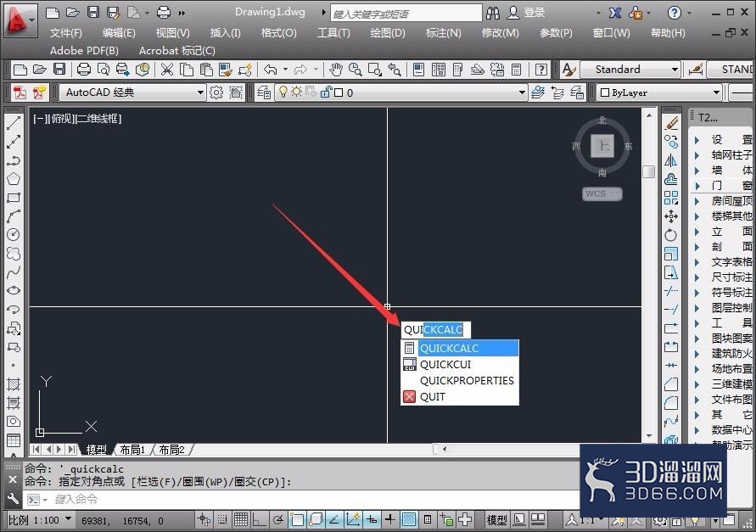This screenshot has height=532, width=756.
Task: Click the Erase tool in modify toolbar
Action: (671, 124)
